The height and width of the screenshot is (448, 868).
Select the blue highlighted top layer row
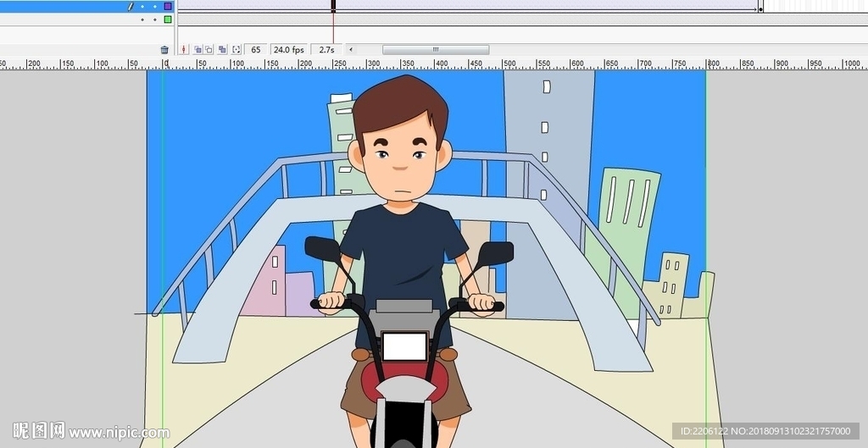click(87, 7)
